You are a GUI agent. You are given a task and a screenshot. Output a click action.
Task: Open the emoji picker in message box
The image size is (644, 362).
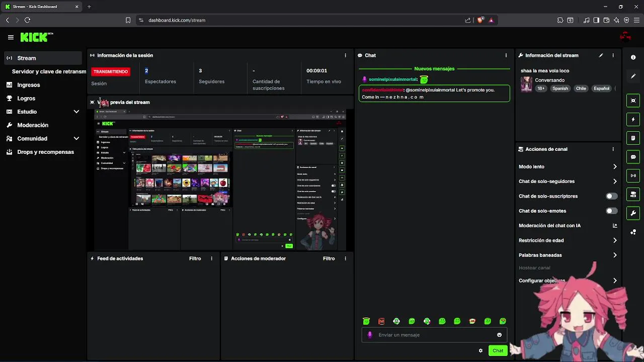(499, 335)
